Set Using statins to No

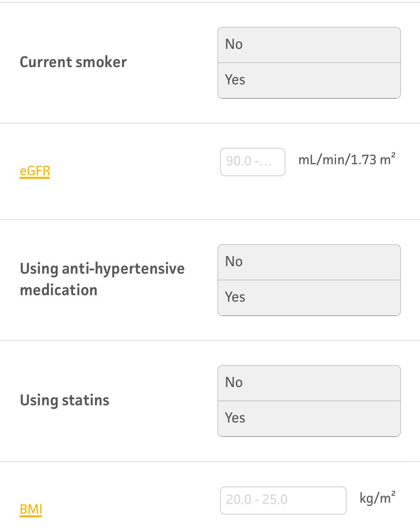pyautogui.click(x=309, y=383)
